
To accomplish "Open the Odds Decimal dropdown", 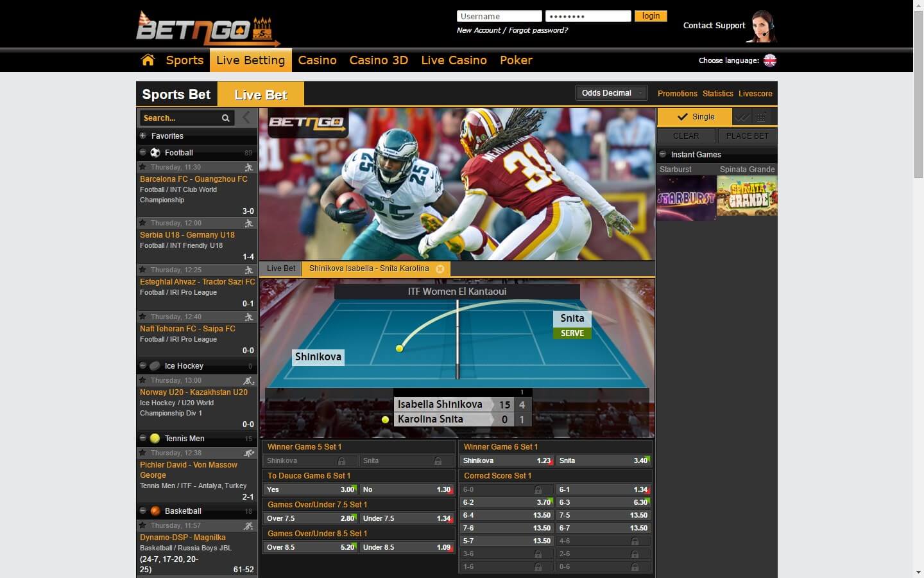I will click(x=612, y=93).
